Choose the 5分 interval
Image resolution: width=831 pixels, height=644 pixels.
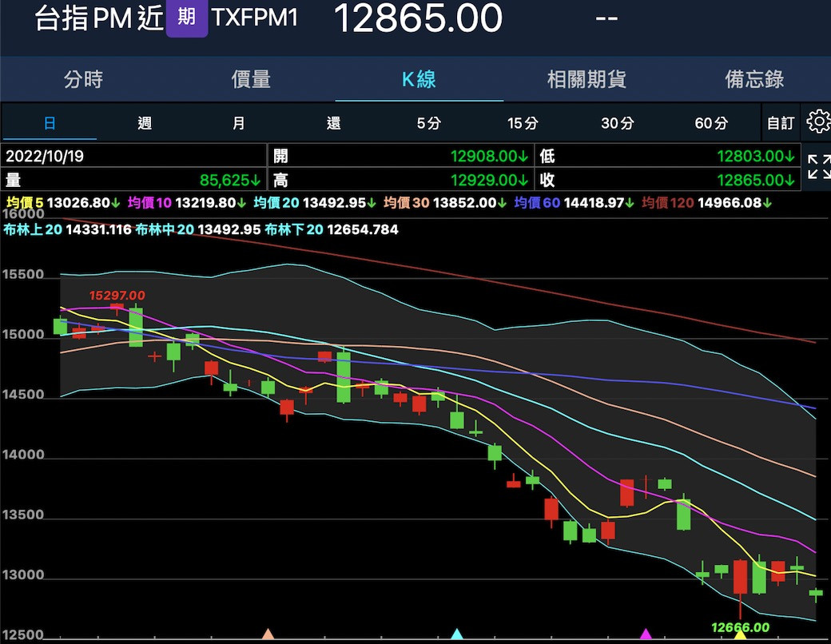coord(428,123)
